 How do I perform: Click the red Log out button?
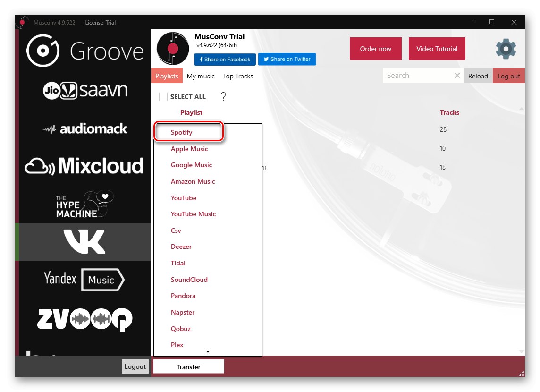[509, 76]
